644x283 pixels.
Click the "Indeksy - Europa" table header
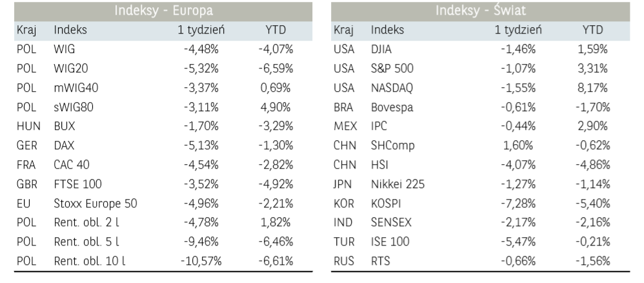163,11
